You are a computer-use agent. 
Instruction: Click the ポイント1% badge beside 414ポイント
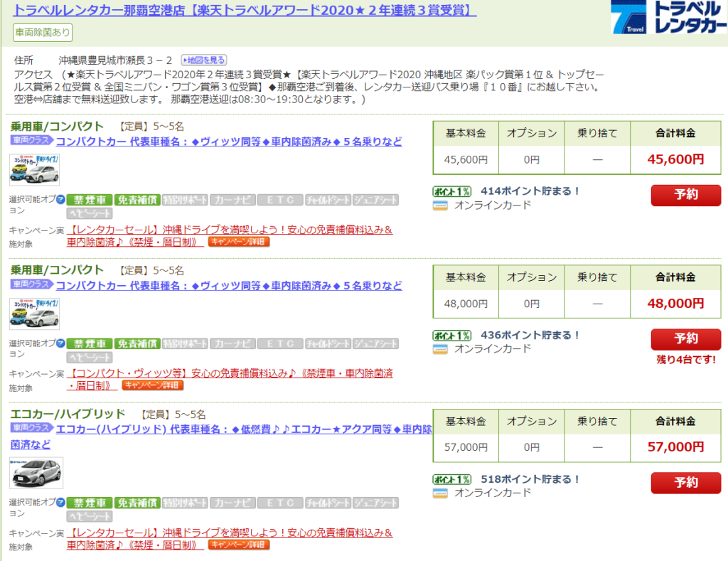[x=451, y=191]
